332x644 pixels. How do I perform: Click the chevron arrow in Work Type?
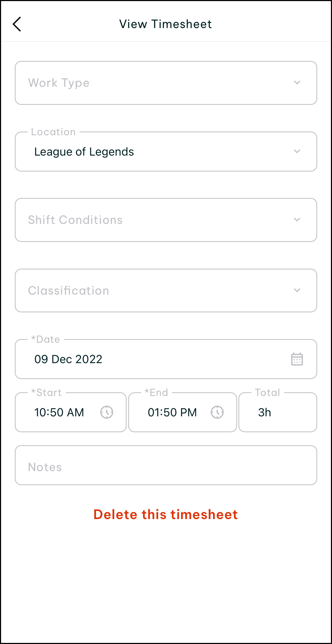(297, 83)
